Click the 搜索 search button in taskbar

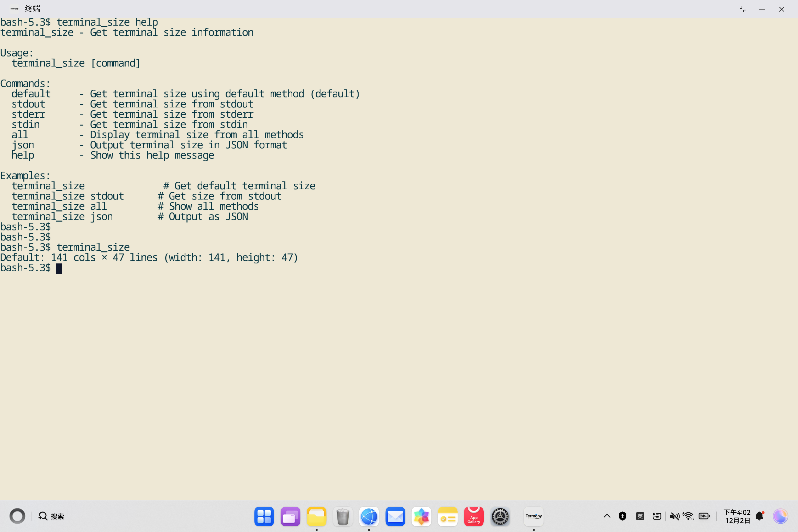pyautogui.click(x=52, y=516)
